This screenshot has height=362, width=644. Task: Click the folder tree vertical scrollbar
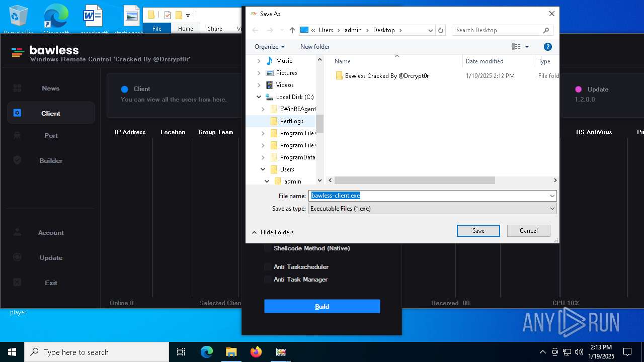tap(319, 124)
